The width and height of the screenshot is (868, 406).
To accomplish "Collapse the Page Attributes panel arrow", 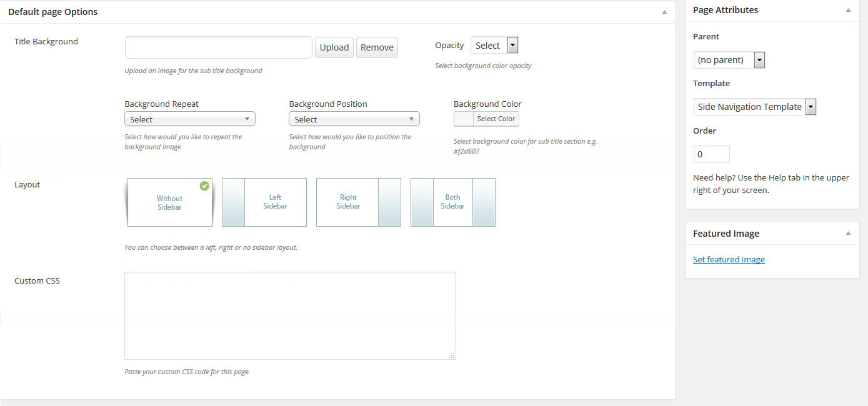I will coord(848,10).
